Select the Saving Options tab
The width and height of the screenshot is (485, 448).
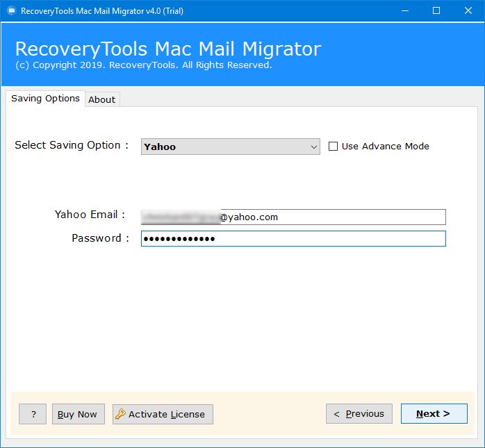pyautogui.click(x=45, y=99)
